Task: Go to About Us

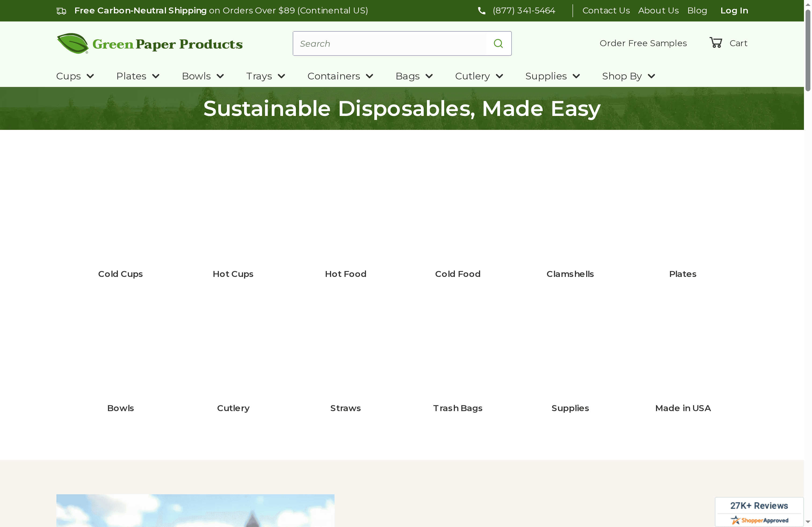Action: (x=658, y=10)
